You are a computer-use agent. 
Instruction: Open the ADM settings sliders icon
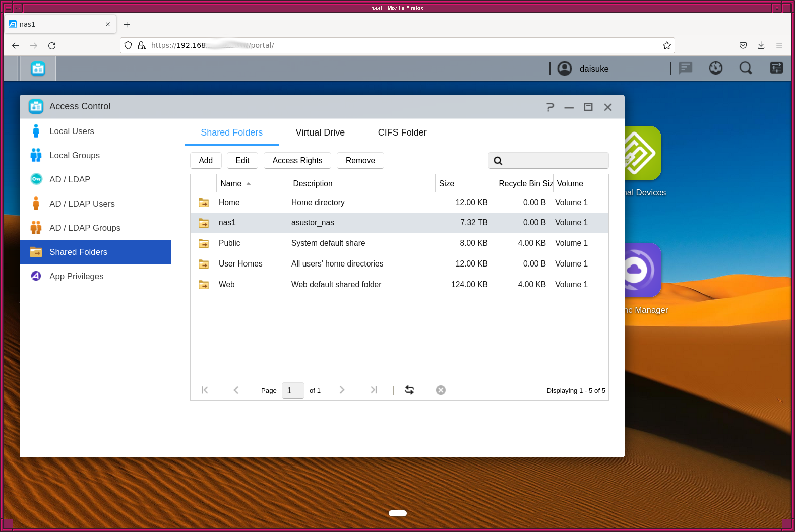click(776, 68)
